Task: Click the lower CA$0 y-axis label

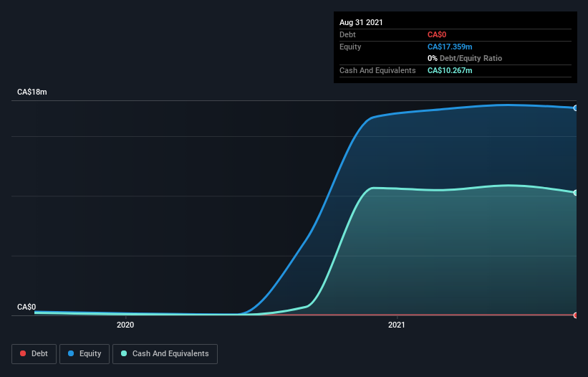Action: coord(26,307)
